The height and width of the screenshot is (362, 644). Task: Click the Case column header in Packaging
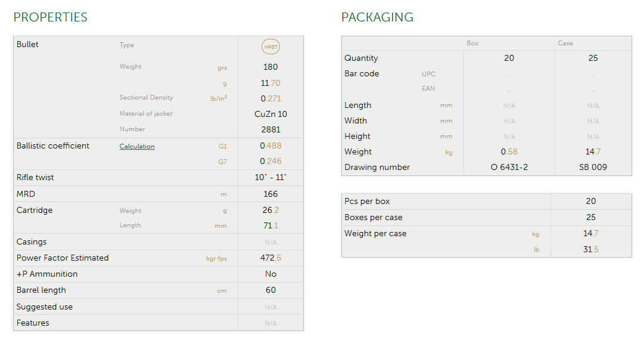565,44
